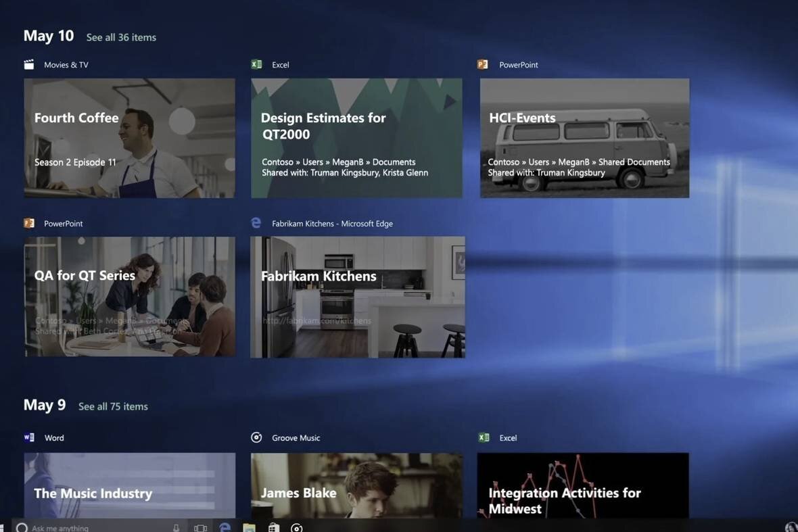This screenshot has height=532, width=798.
Task: Click the Excel label above Integration Activities
Action: pyautogui.click(x=508, y=438)
